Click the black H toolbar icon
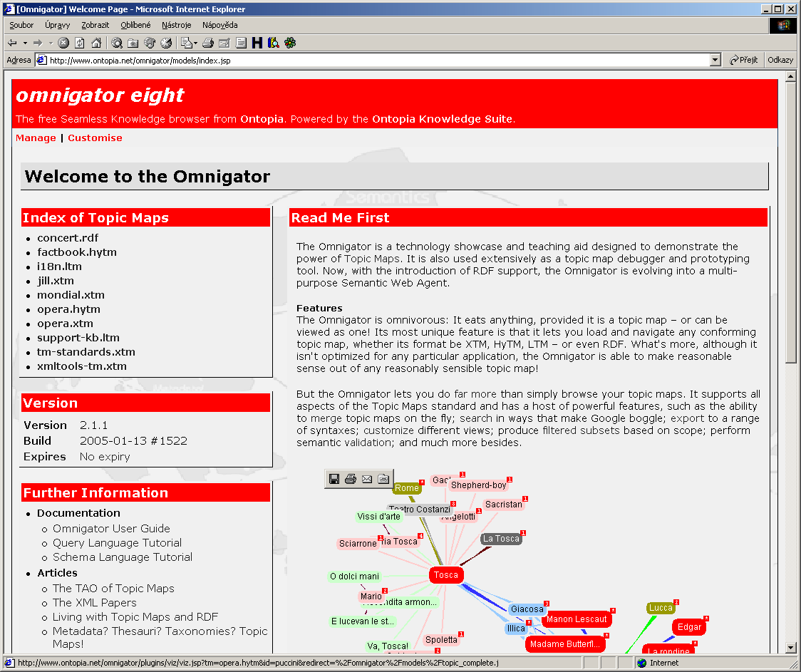Viewport: 801px width, 672px height. click(x=257, y=43)
